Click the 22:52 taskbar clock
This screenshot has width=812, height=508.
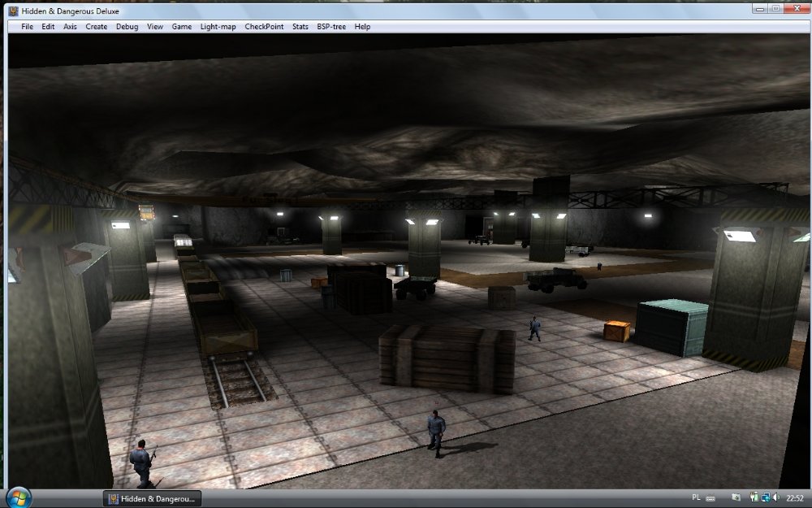coord(795,498)
